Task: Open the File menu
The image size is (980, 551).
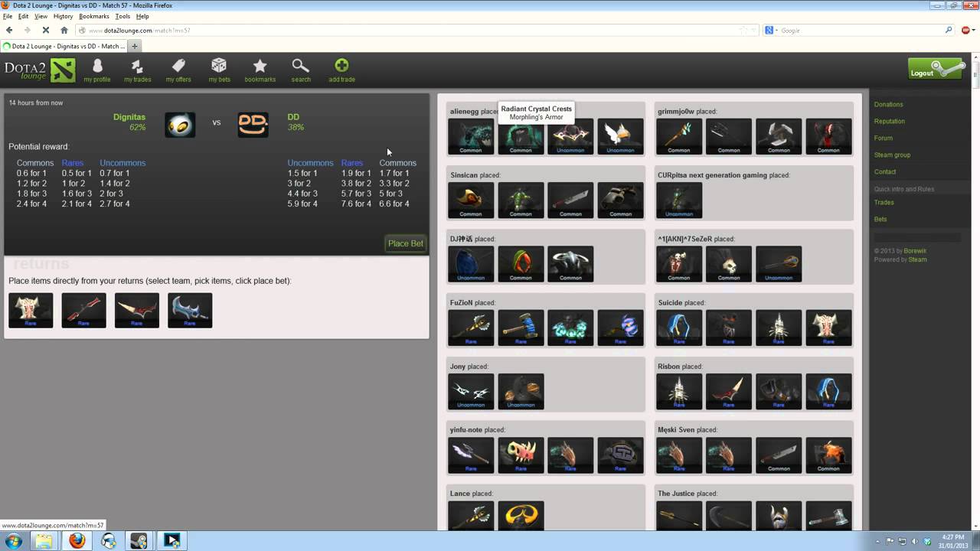Action: pos(8,16)
